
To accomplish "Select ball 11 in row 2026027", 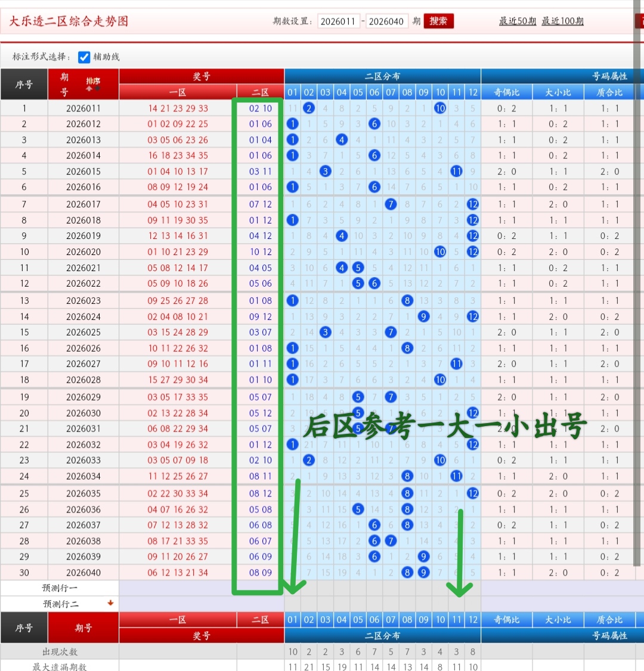I will click(x=456, y=364).
